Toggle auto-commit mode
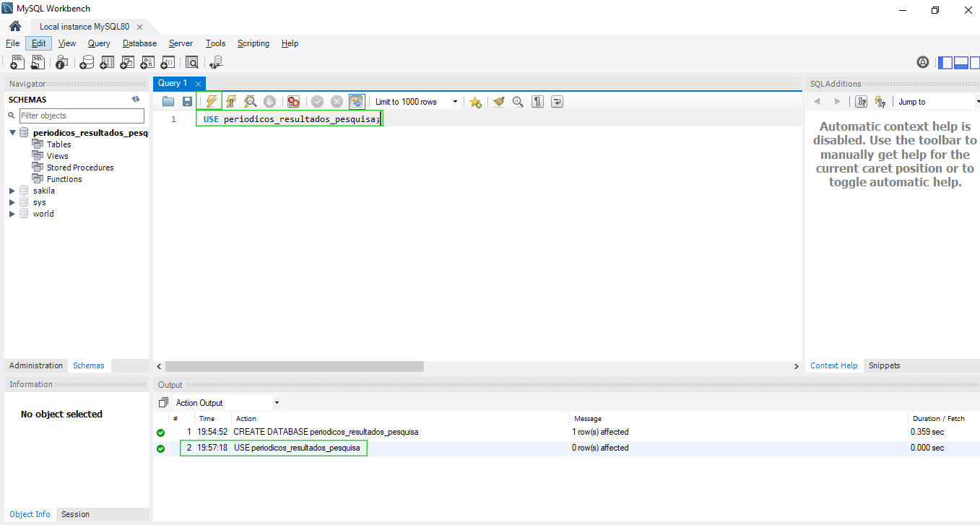Viewport: 980px width, 525px height. tap(356, 101)
